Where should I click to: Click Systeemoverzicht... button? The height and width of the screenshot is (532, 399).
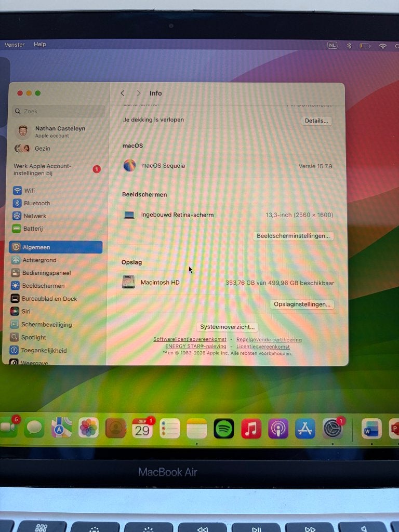point(228,327)
